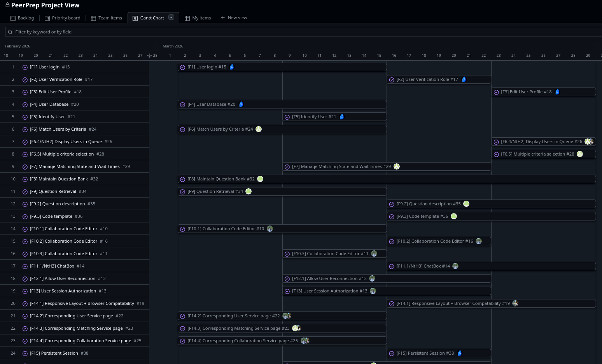Click avatar on F10.1 Collaboration Code Editor bar
The height and width of the screenshot is (364, 602).
pyautogui.click(x=270, y=229)
